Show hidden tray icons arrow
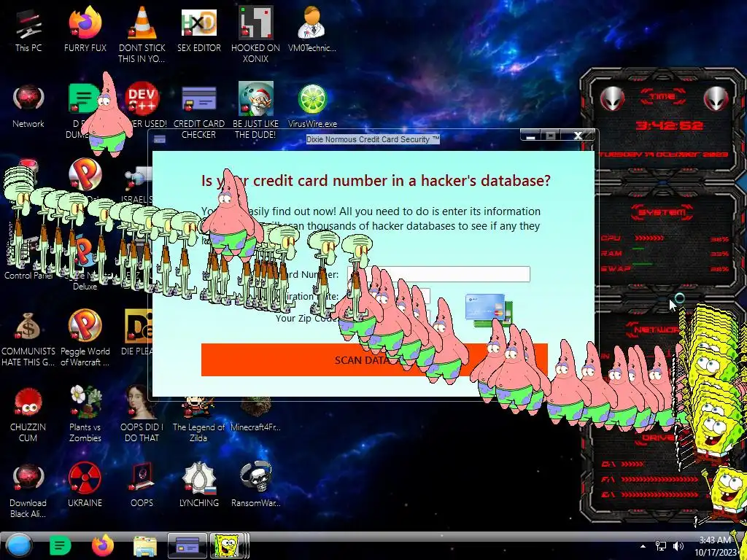This screenshot has height=560, width=747. pos(643,546)
